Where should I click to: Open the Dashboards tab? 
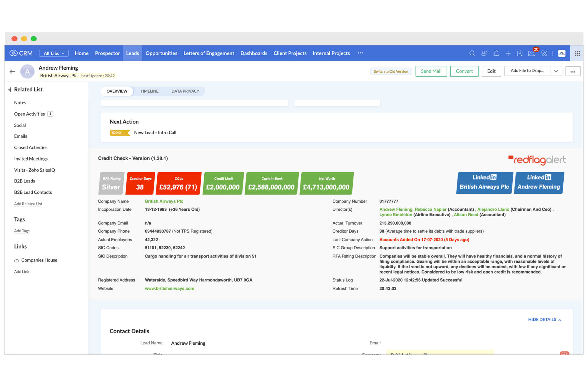click(254, 53)
